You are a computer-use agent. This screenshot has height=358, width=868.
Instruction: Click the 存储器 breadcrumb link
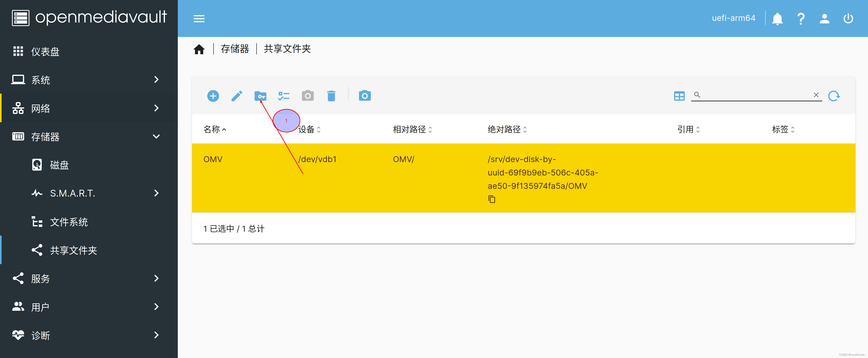(235, 49)
